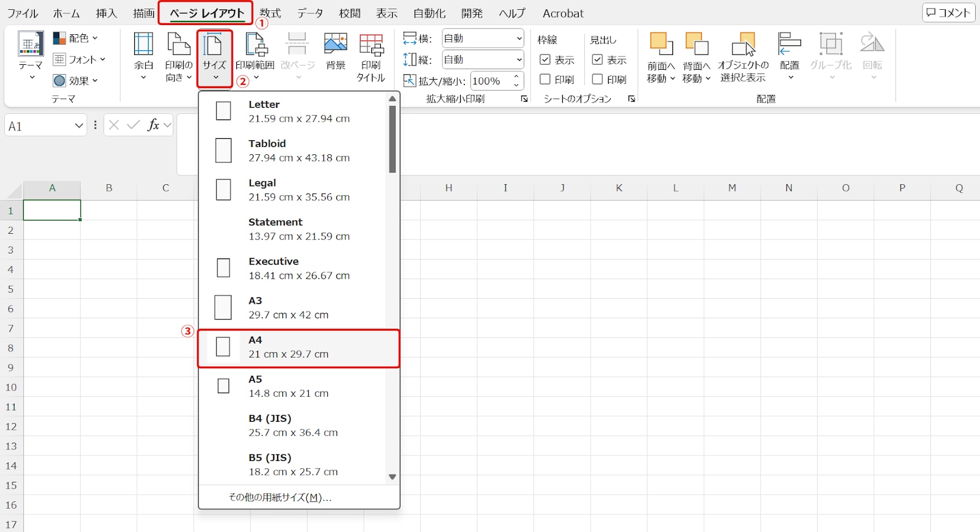Click the コメント comments button
980x532 pixels.
pos(948,13)
